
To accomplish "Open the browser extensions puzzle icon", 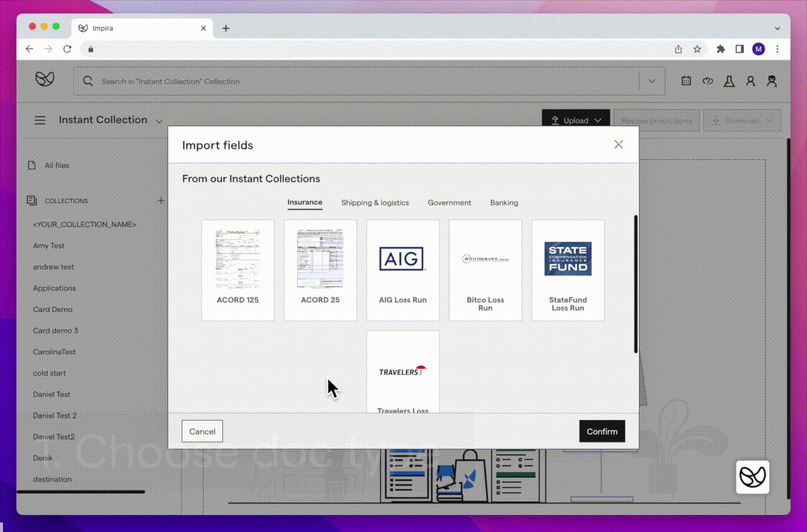I will (721, 49).
